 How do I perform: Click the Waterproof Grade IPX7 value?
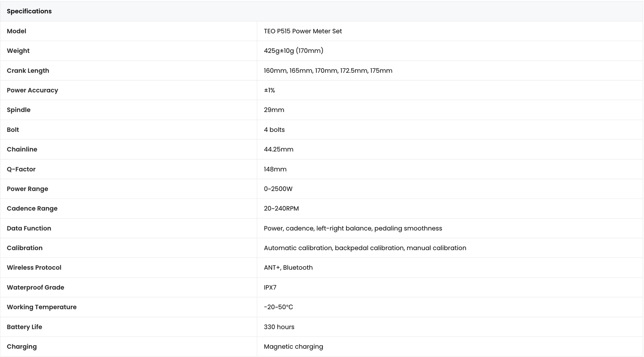coord(270,287)
